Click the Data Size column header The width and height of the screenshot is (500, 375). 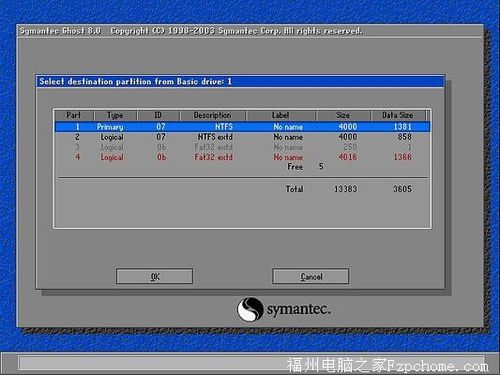398,115
